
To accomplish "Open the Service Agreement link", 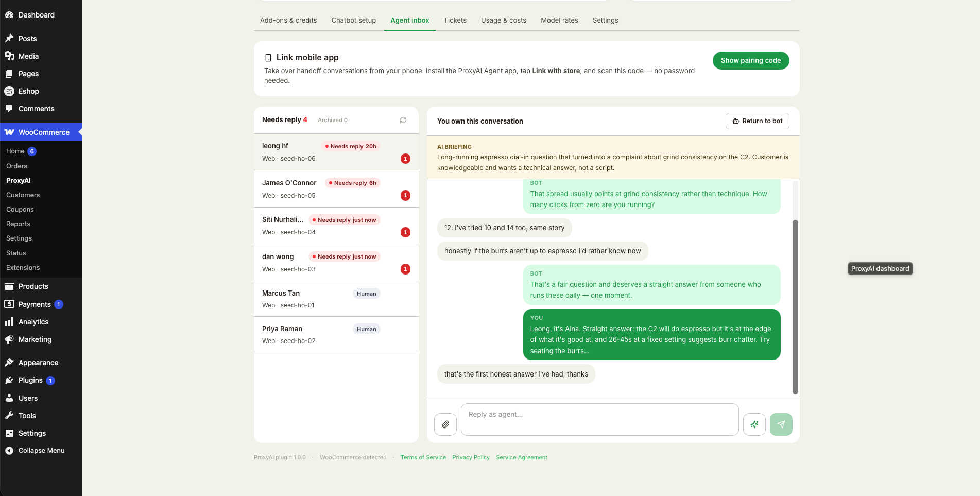I will [x=522, y=457].
